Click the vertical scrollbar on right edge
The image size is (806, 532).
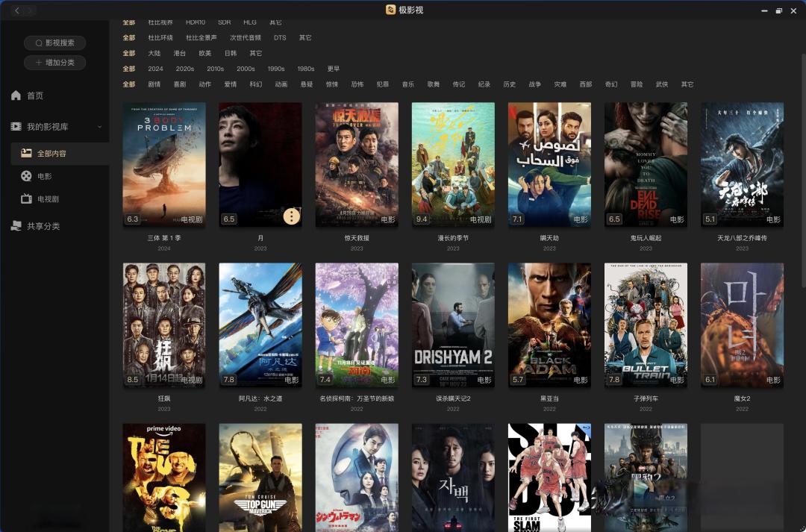click(804, 169)
